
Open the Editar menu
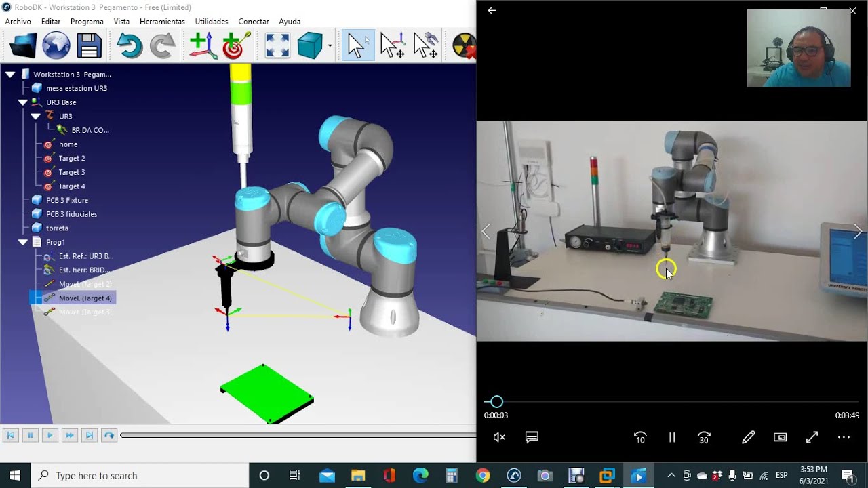pyautogui.click(x=51, y=22)
